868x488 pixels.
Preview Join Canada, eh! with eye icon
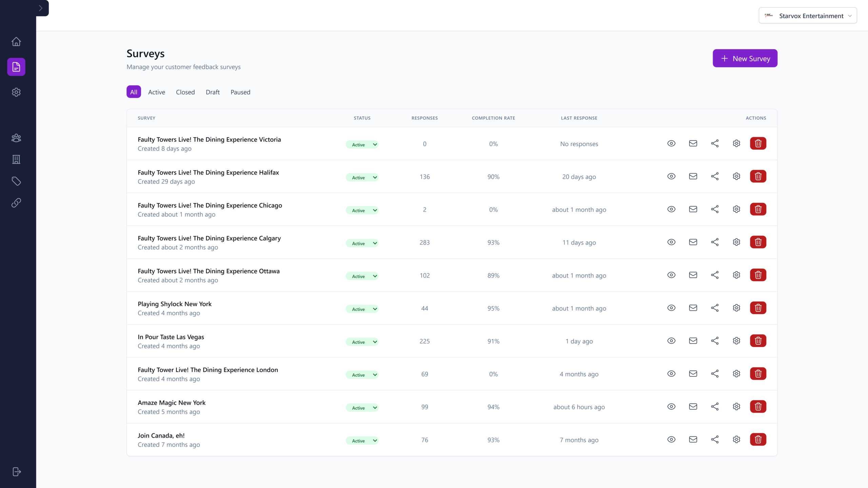(671, 439)
